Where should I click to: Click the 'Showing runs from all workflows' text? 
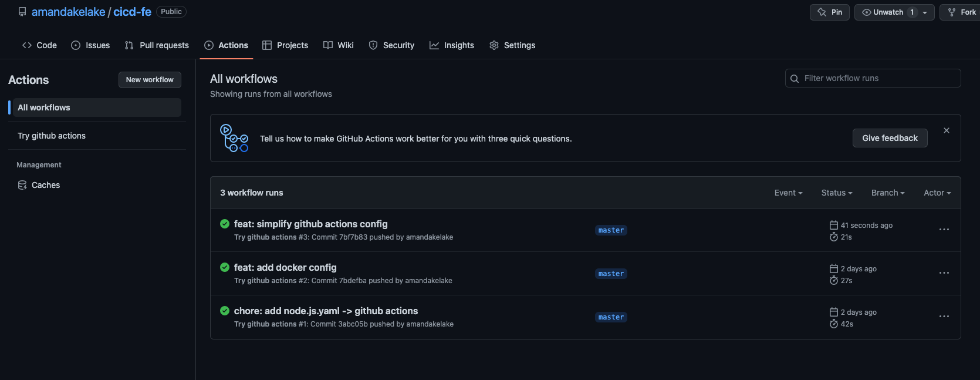tap(271, 94)
